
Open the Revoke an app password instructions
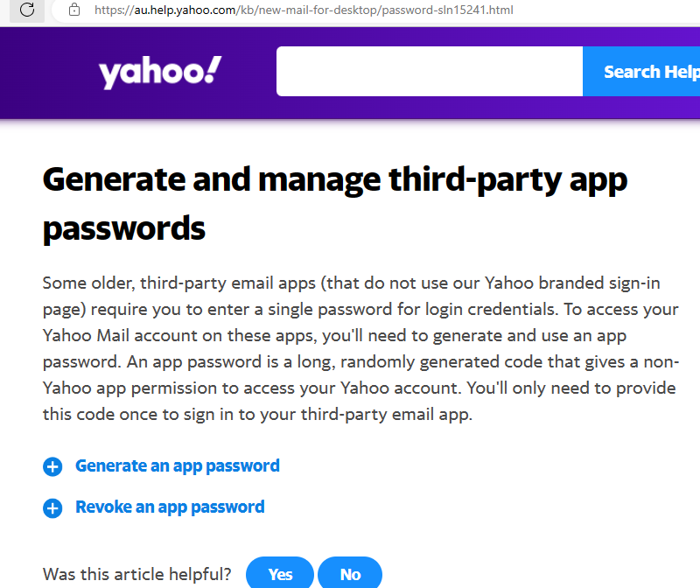(170, 507)
